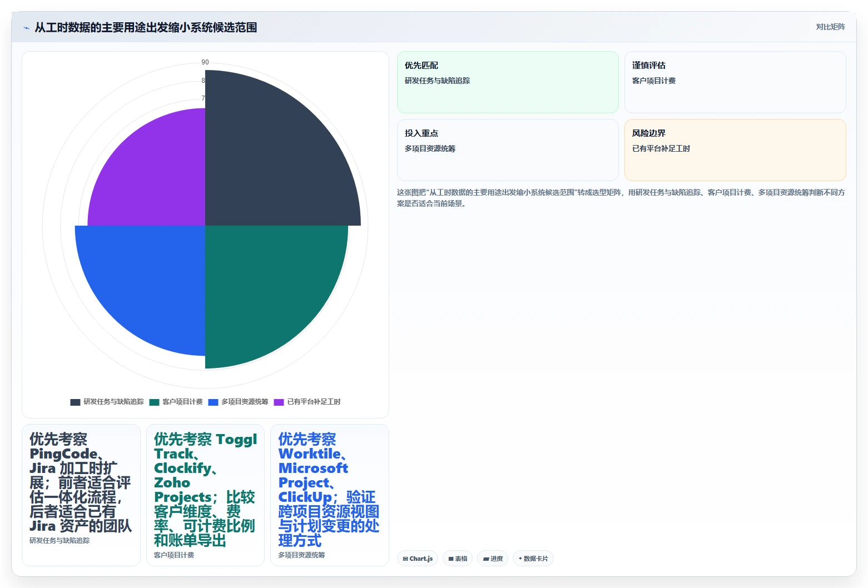Click caption 客户项目计费 under Toggl card

(x=174, y=555)
